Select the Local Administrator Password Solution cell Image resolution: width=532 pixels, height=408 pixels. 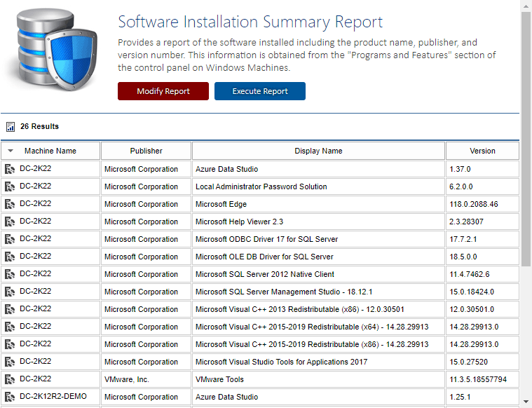click(318, 186)
